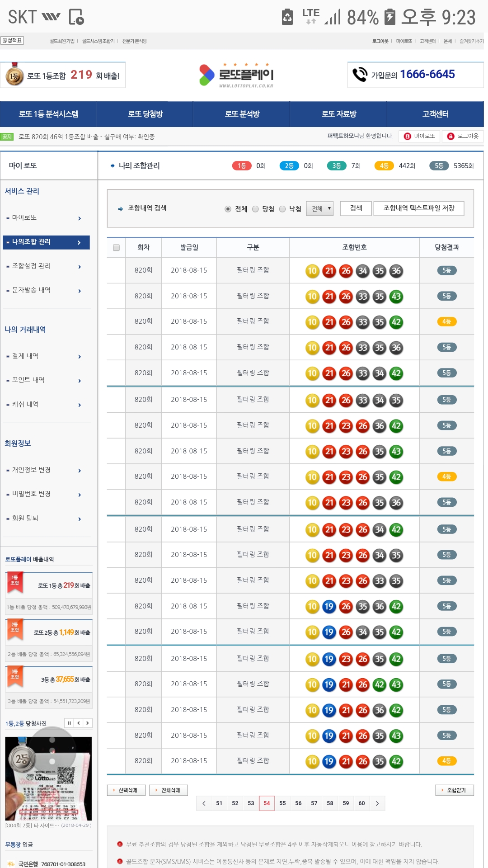Select the 낙첨 radio button

click(x=282, y=209)
